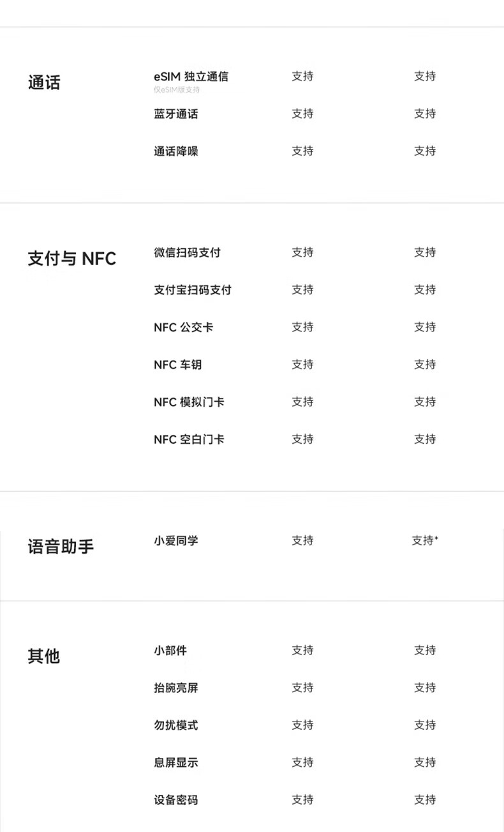Click the NFC 空白门卡 feature label
504x832 pixels.
(189, 439)
